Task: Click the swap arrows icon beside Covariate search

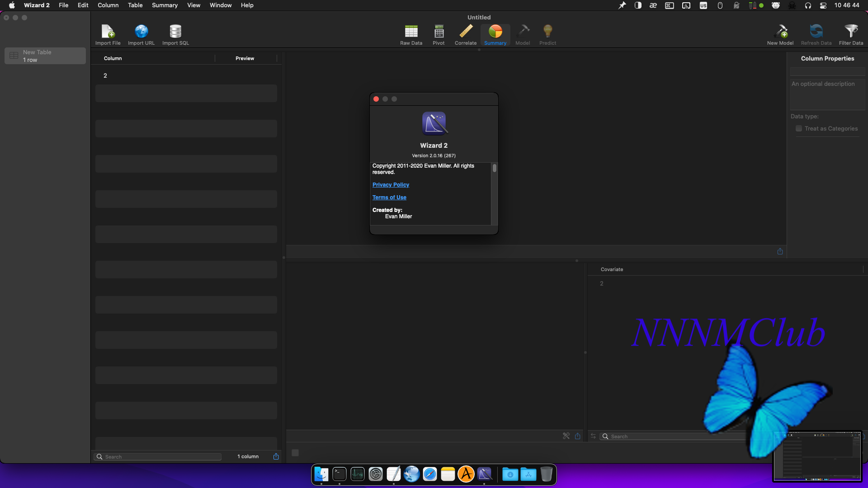Action: click(593, 436)
